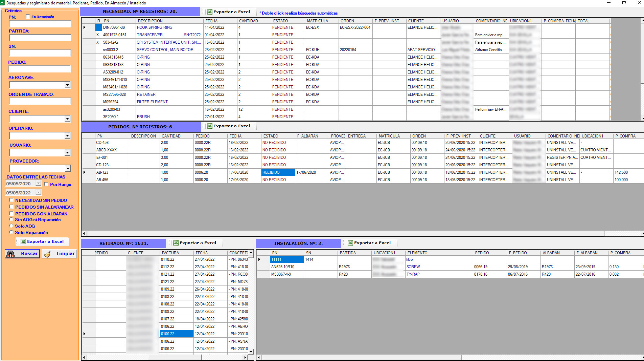Open the OPERARIO combo box
The width and height of the screenshot is (644, 361).
coord(67,135)
